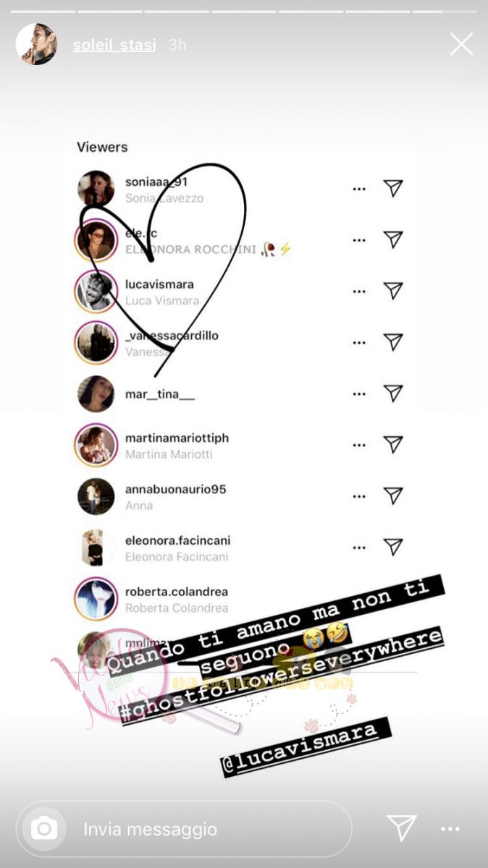The image size is (488, 868).
Task: Open three-dot menu for lucavismara row
Action: tap(359, 292)
